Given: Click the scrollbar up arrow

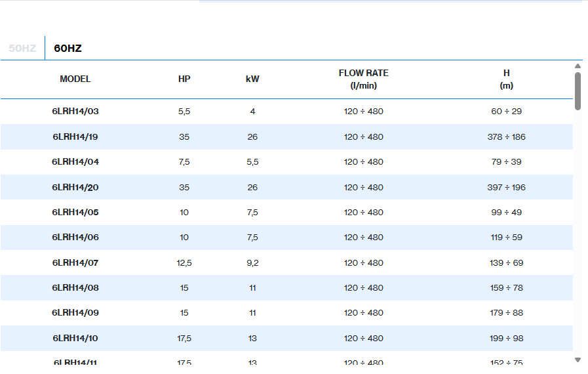Looking at the screenshot, I should [x=578, y=66].
